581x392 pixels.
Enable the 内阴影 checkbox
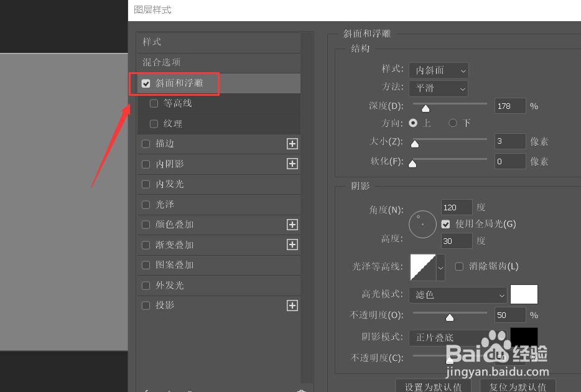[x=146, y=164]
